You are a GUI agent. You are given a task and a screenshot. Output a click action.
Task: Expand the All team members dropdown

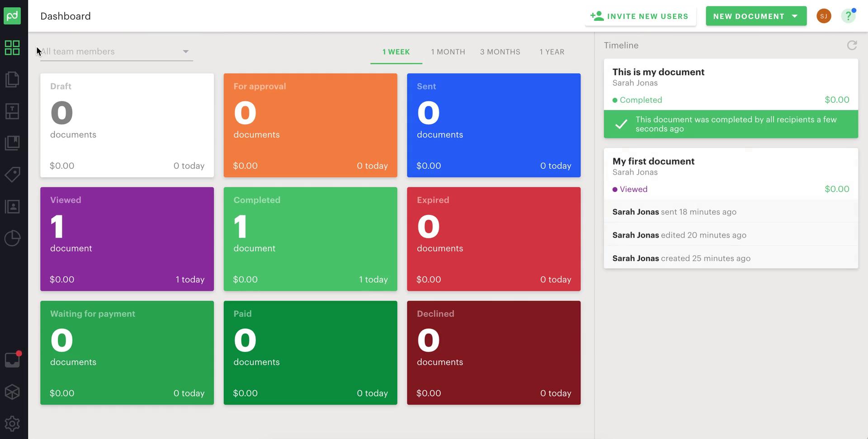click(117, 52)
